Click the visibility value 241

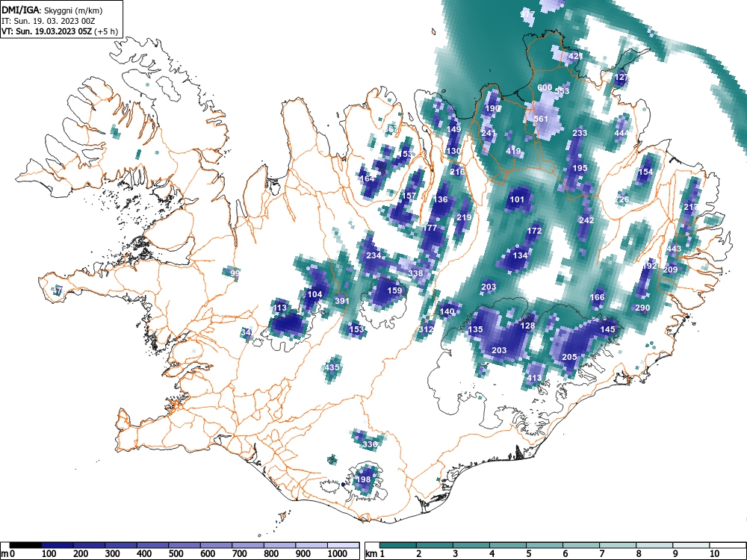coord(489,134)
